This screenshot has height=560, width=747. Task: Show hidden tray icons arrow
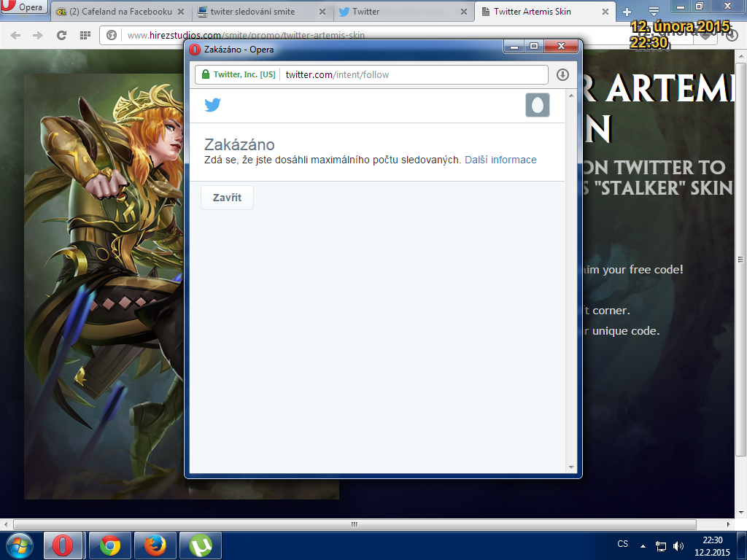click(x=643, y=546)
